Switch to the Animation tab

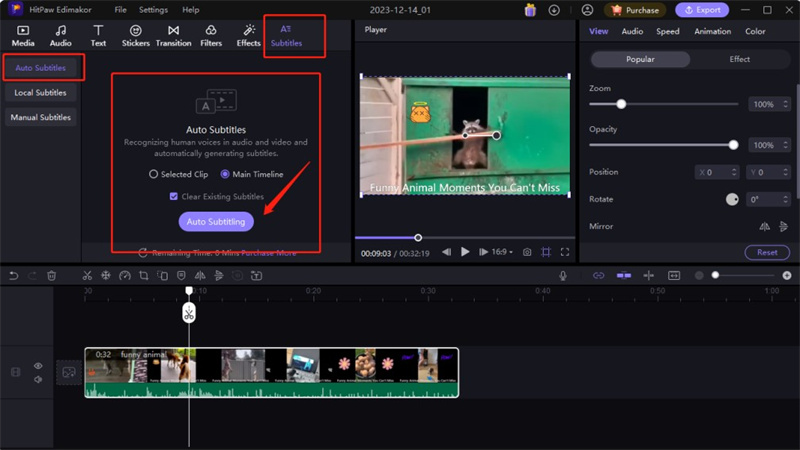(712, 31)
